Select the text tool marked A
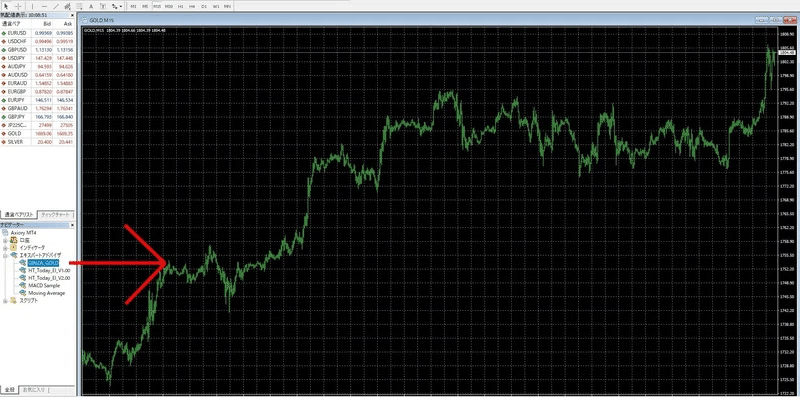Screen dimensions: 800x397 (91, 6)
